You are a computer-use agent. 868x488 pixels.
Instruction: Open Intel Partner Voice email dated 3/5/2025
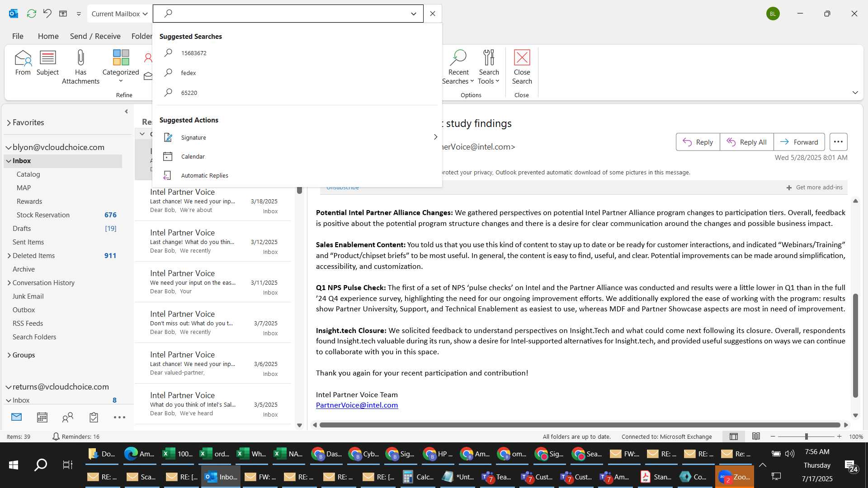coord(213,404)
